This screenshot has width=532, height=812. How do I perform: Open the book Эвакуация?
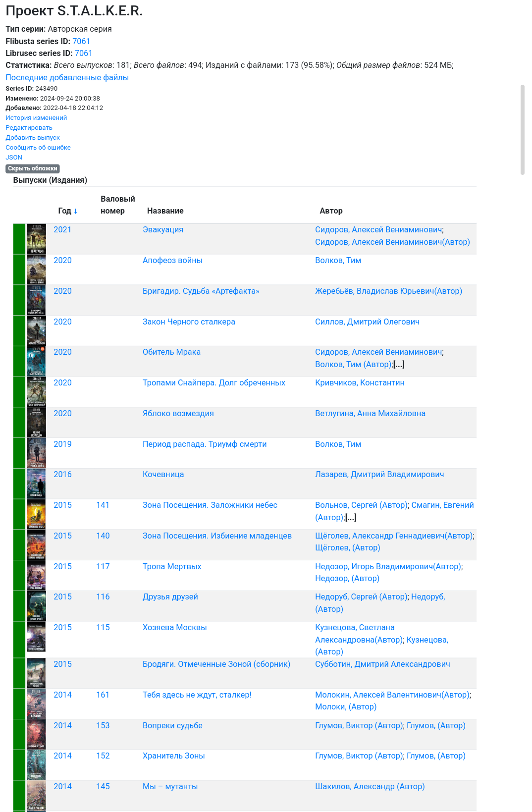click(163, 230)
